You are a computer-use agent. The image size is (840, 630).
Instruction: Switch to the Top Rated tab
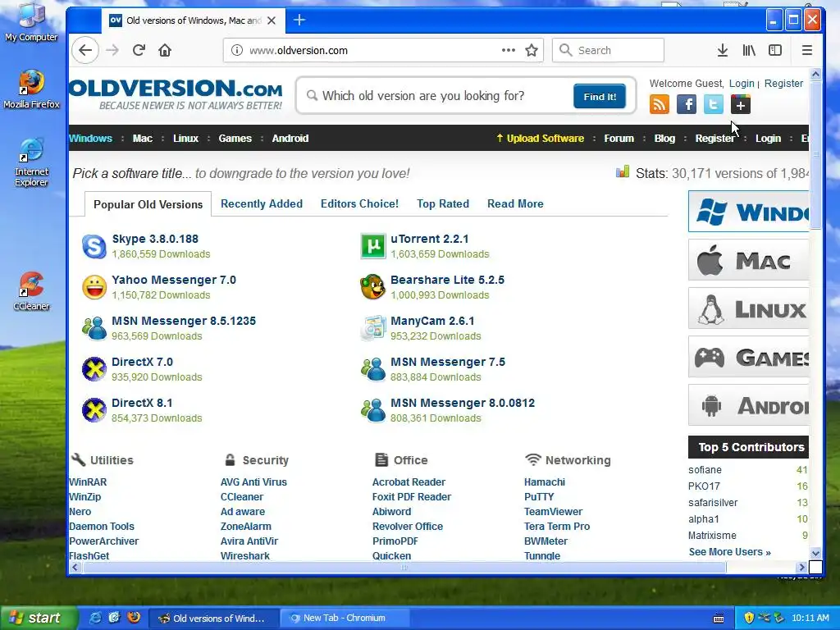(x=443, y=203)
